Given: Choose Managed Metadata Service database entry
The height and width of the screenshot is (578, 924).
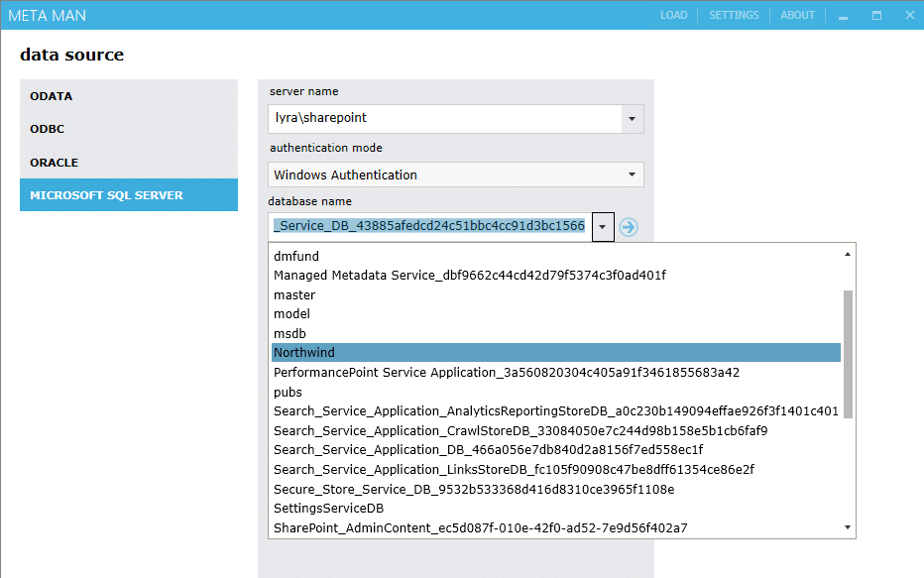Looking at the screenshot, I should (x=556, y=276).
